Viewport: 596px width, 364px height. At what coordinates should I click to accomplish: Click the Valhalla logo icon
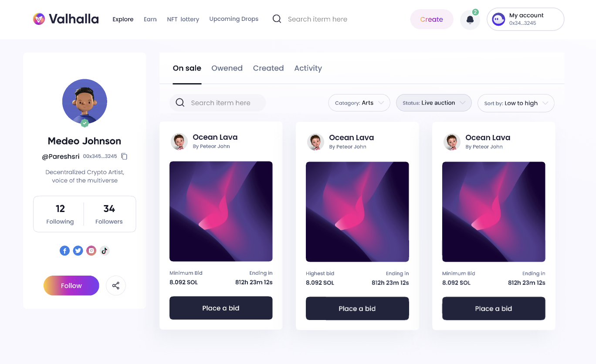click(x=39, y=19)
